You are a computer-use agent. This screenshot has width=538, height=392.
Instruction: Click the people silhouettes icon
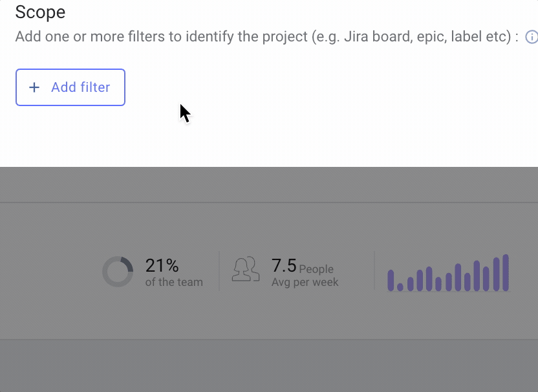(x=246, y=269)
